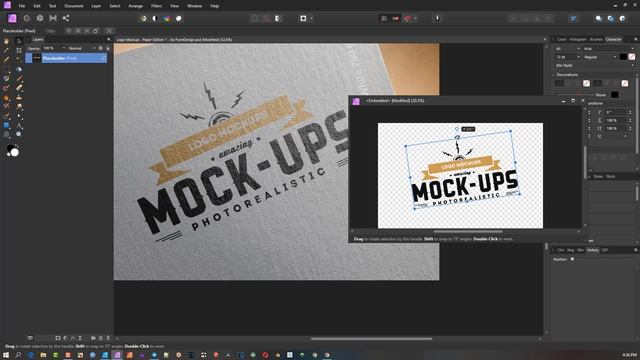640x360 pixels.
Task: Switch to the Tone Mapping Persona
Action: [x=53, y=18]
